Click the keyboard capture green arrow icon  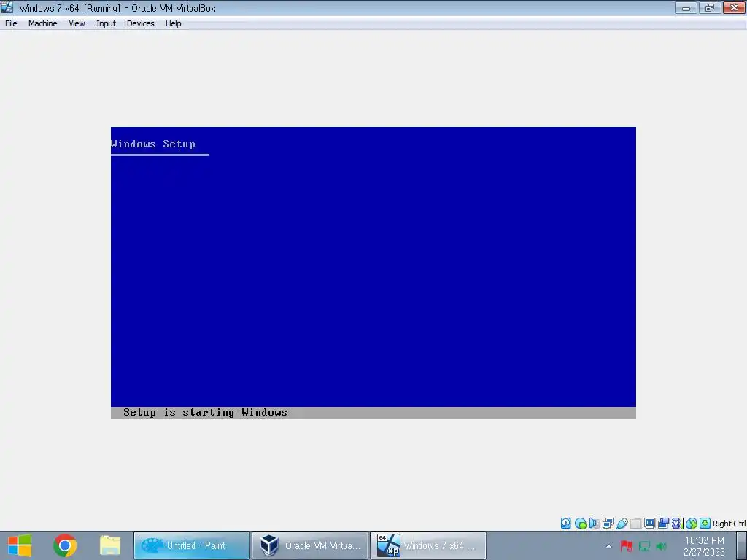point(705,524)
